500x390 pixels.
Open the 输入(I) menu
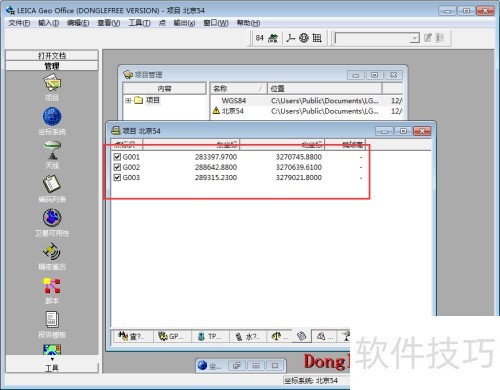[x=49, y=23]
